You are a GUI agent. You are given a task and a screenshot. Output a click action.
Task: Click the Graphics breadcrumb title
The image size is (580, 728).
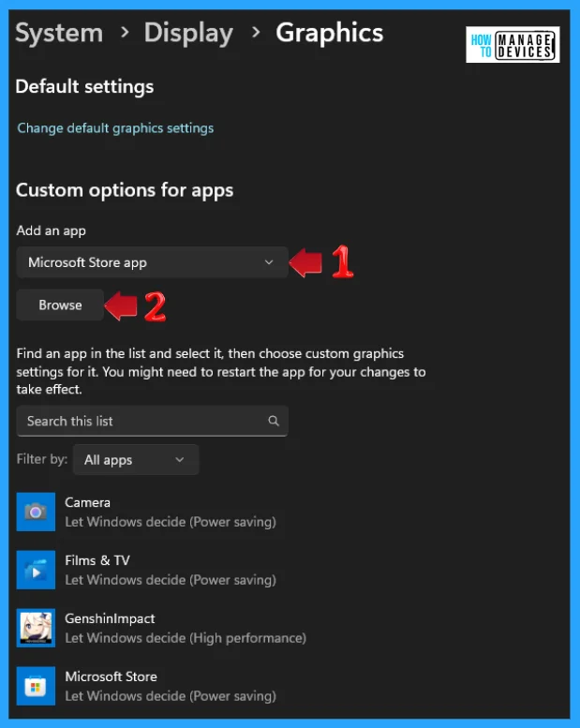330,33
